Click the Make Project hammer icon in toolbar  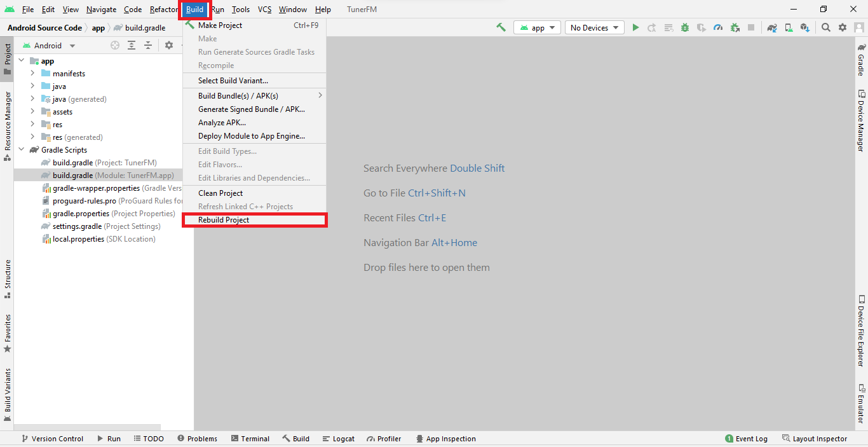[501, 27]
